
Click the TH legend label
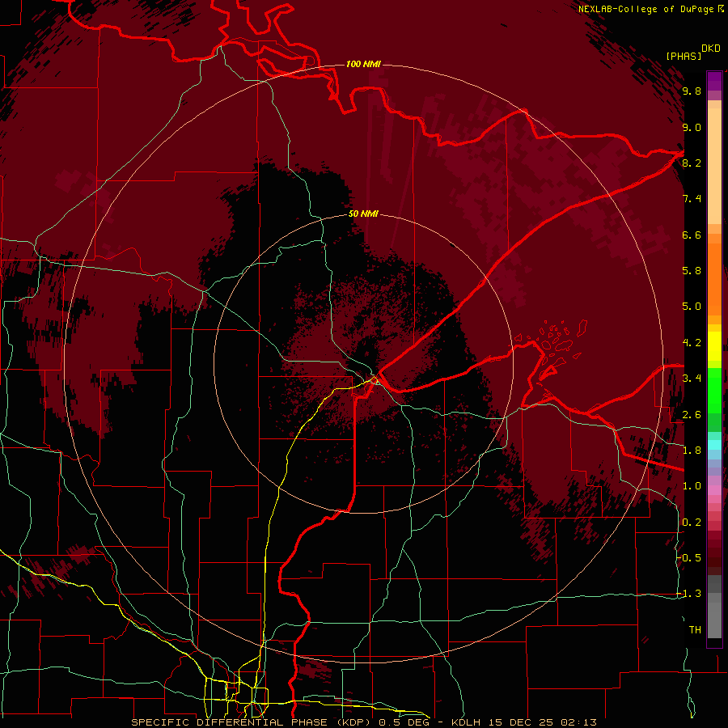click(x=695, y=630)
